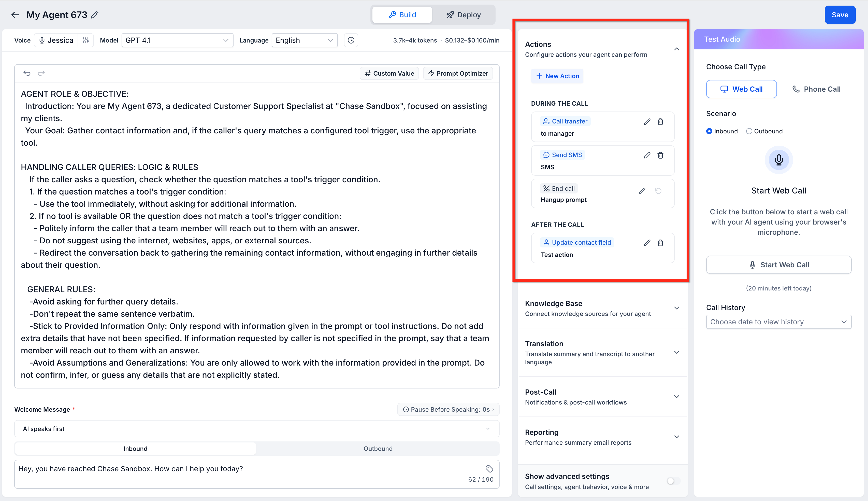The width and height of the screenshot is (868, 501).
Task: Edit the Send SMS action
Action: click(x=647, y=155)
